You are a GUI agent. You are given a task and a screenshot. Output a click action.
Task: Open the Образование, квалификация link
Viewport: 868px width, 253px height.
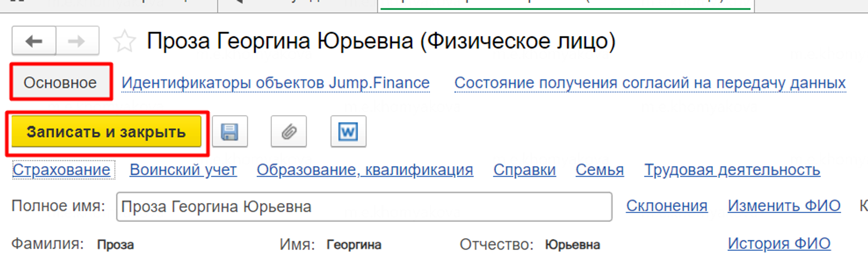coord(365,170)
